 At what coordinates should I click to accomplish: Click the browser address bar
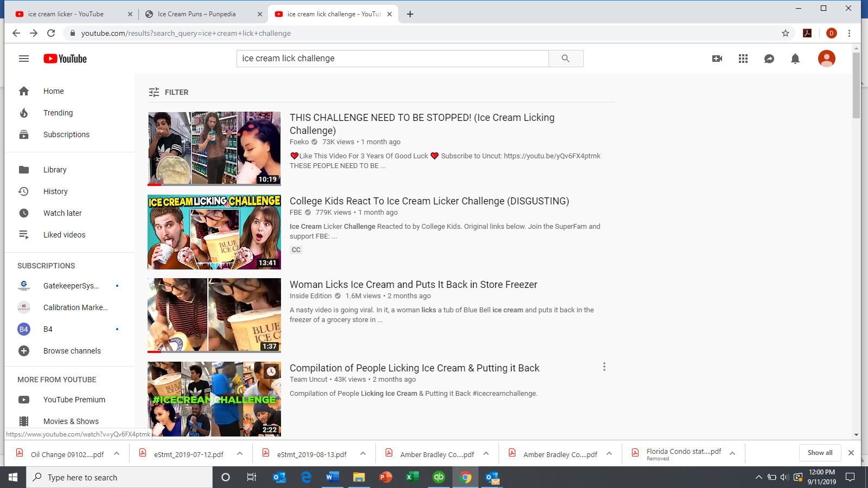429,33
